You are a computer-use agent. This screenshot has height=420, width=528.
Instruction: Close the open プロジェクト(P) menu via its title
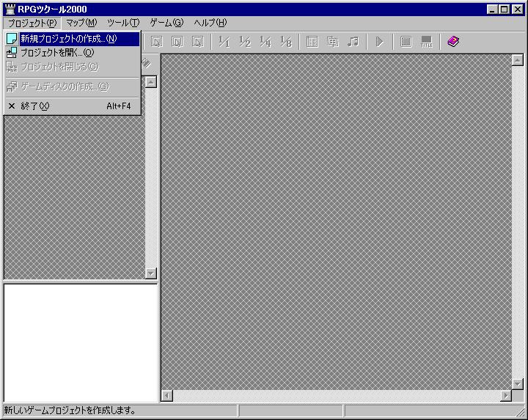[32, 23]
